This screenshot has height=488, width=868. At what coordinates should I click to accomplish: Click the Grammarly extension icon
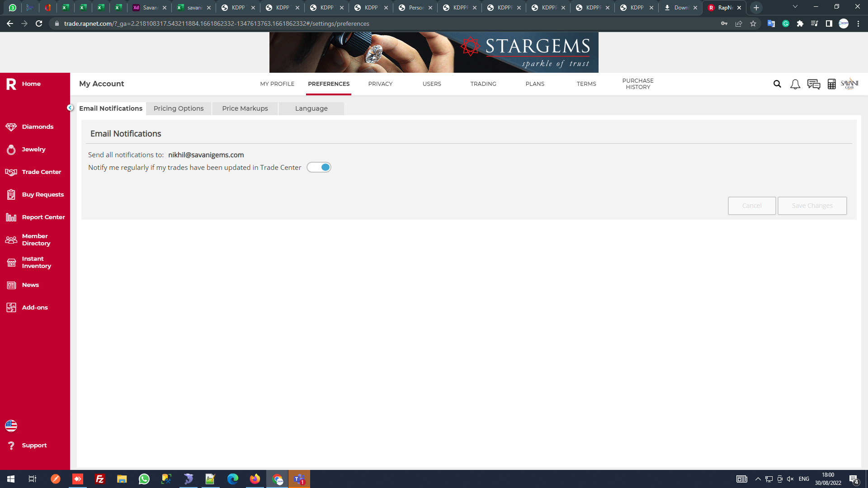(x=786, y=23)
